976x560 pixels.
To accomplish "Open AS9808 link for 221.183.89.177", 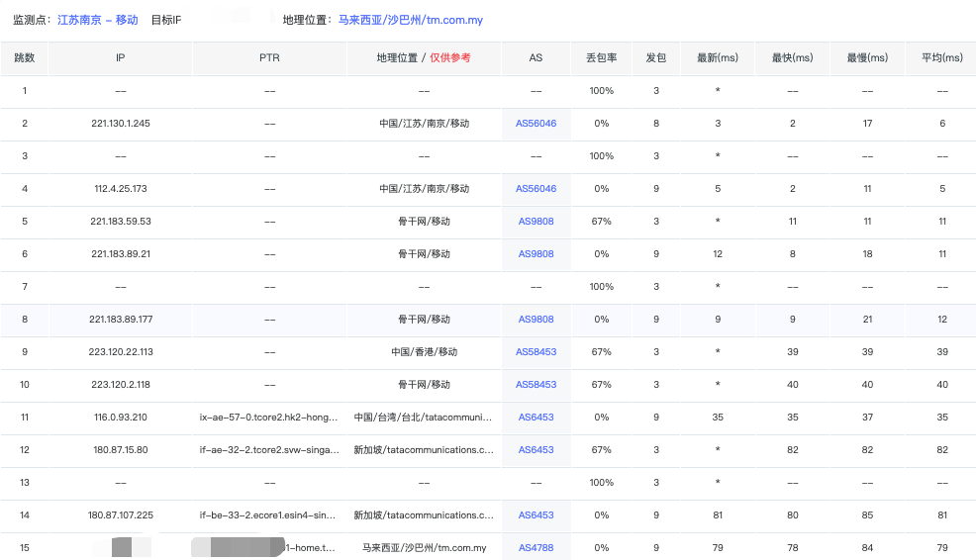I will (536, 320).
